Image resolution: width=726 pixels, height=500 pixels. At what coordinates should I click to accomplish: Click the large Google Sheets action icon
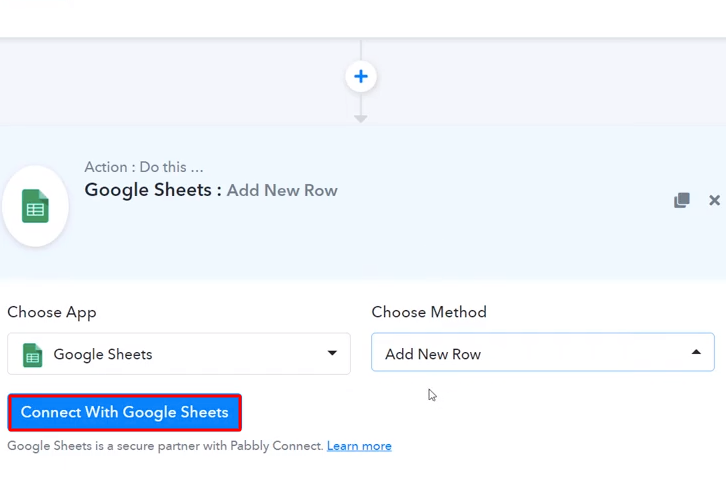pyautogui.click(x=35, y=206)
